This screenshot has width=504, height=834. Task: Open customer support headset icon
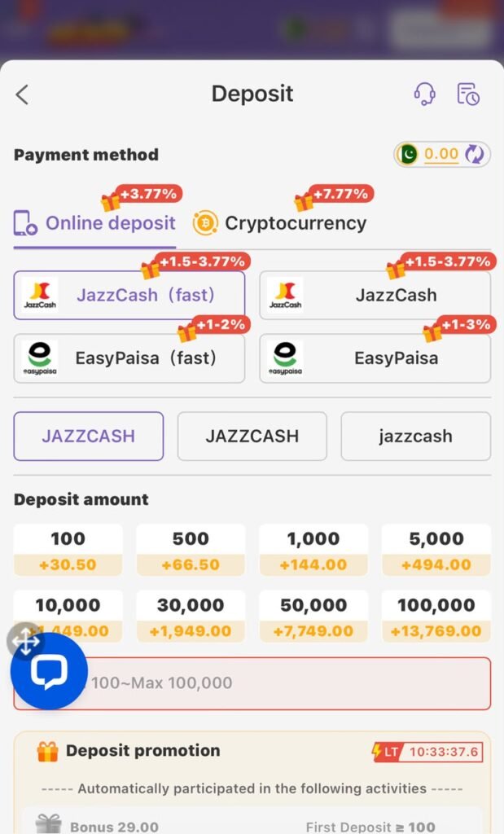pos(424,94)
